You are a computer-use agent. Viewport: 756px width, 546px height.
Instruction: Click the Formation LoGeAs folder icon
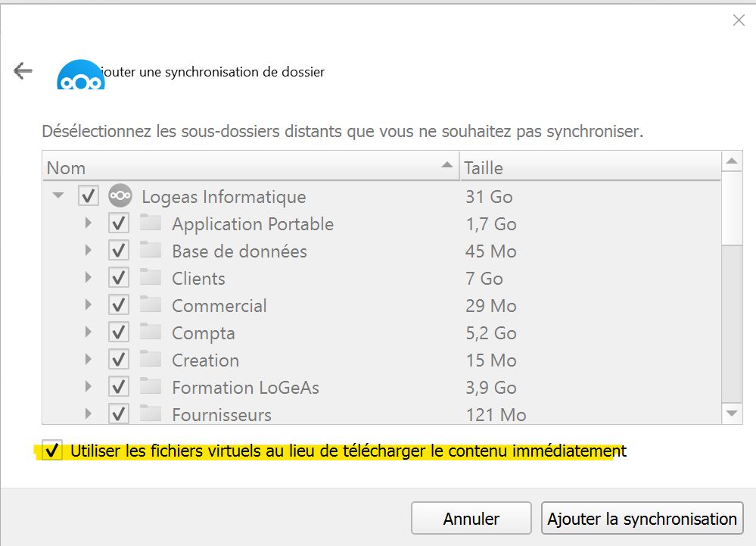tap(151, 387)
